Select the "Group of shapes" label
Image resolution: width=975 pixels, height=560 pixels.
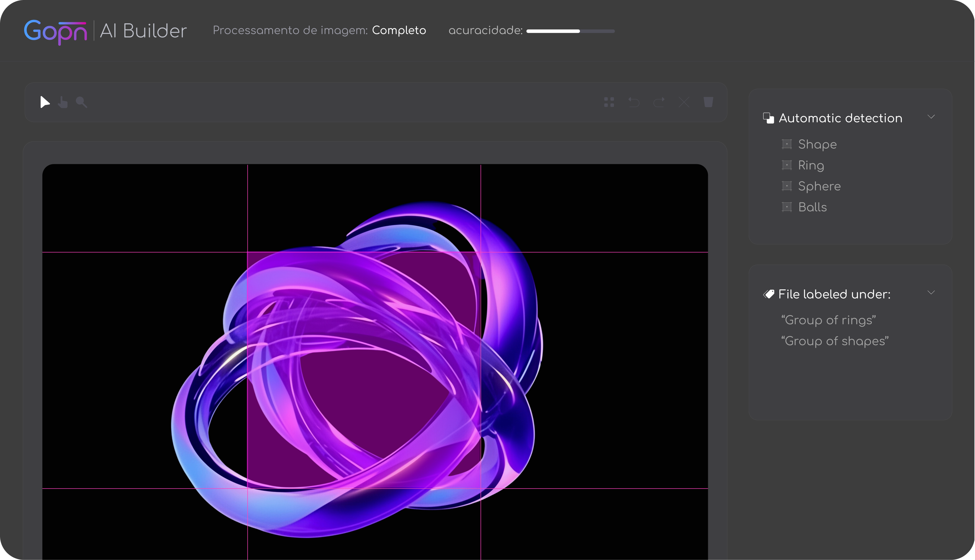tap(834, 341)
